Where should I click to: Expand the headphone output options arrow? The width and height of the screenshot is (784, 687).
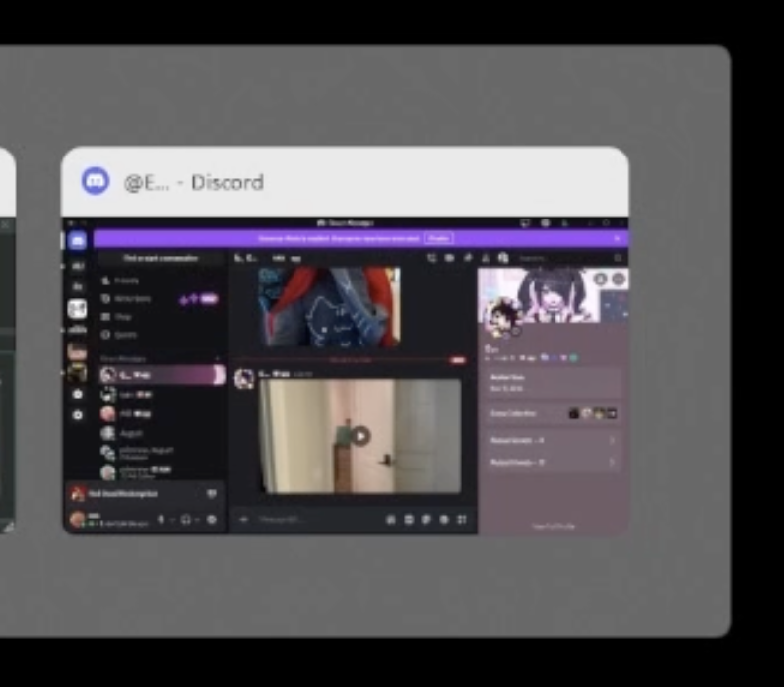click(x=198, y=520)
